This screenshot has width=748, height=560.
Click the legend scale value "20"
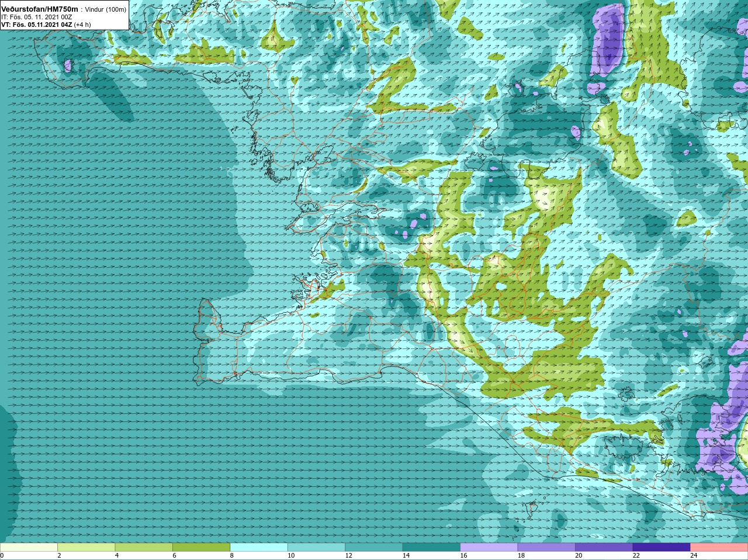pos(579,555)
